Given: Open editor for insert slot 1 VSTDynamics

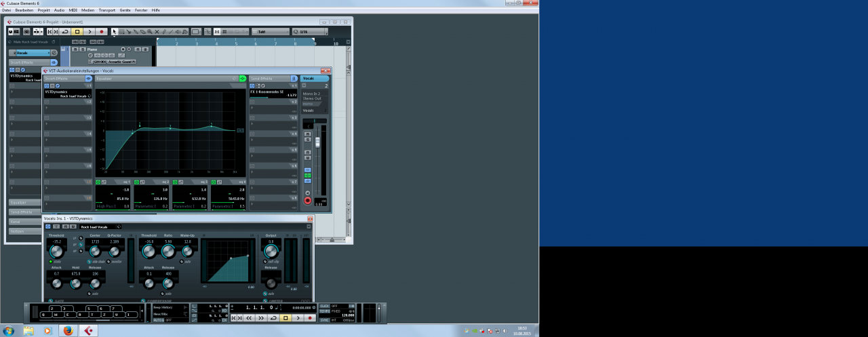Looking at the screenshot, I should pyautogui.click(x=58, y=85).
